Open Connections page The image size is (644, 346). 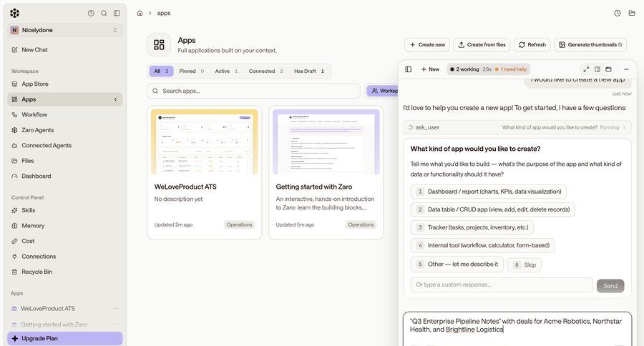(65, 256)
